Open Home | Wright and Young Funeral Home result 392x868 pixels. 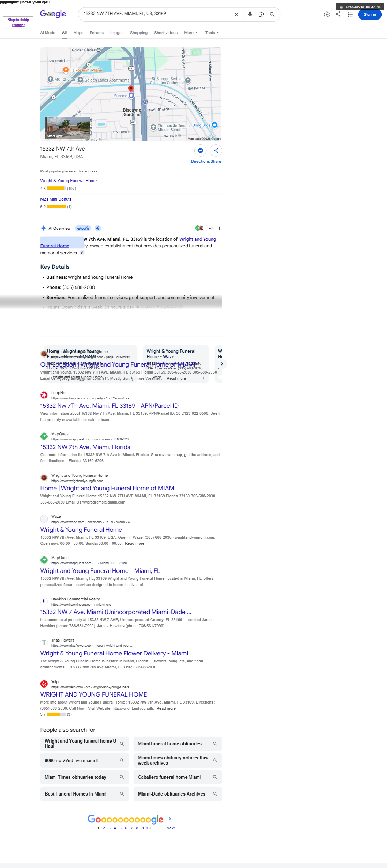(108, 488)
